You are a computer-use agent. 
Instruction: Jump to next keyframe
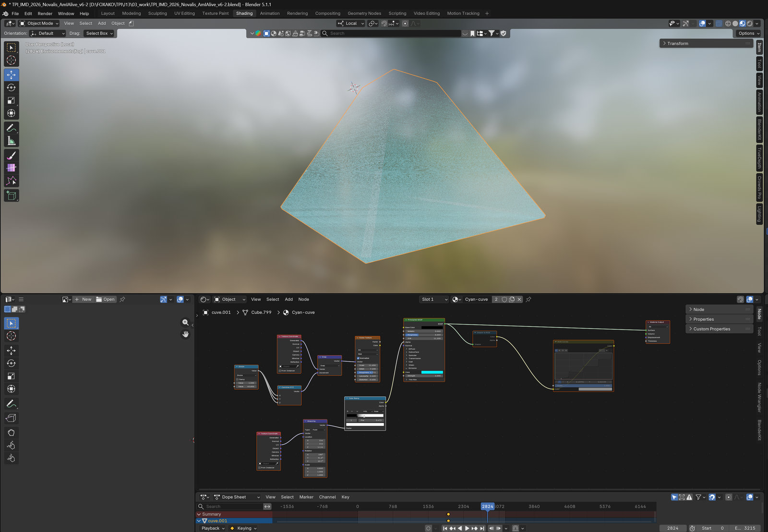(x=474, y=528)
